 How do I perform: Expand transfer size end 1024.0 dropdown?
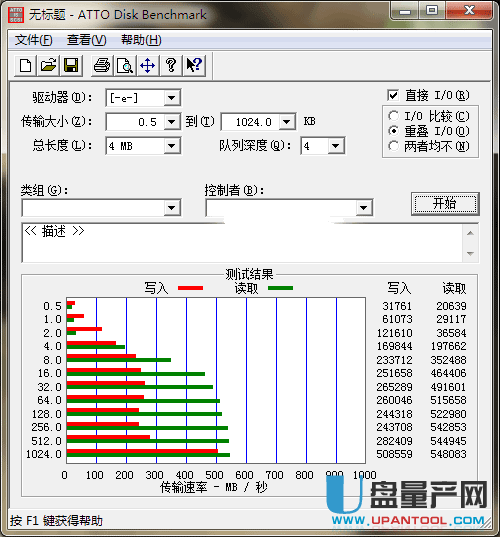pos(287,122)
